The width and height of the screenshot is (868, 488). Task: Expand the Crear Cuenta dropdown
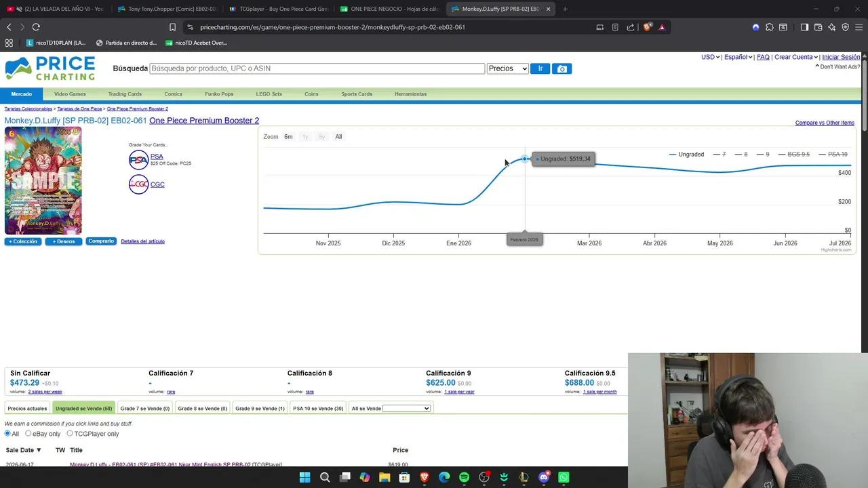(796, 57)
